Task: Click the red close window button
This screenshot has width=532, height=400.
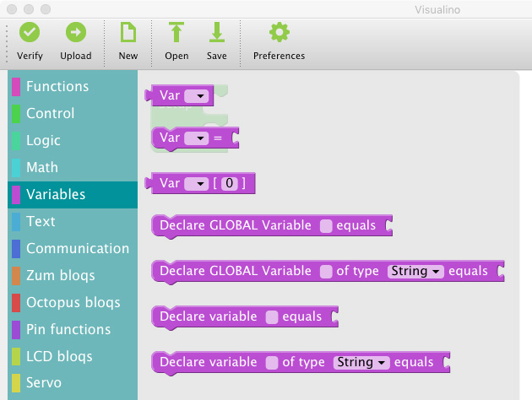Action: [12, 8]
